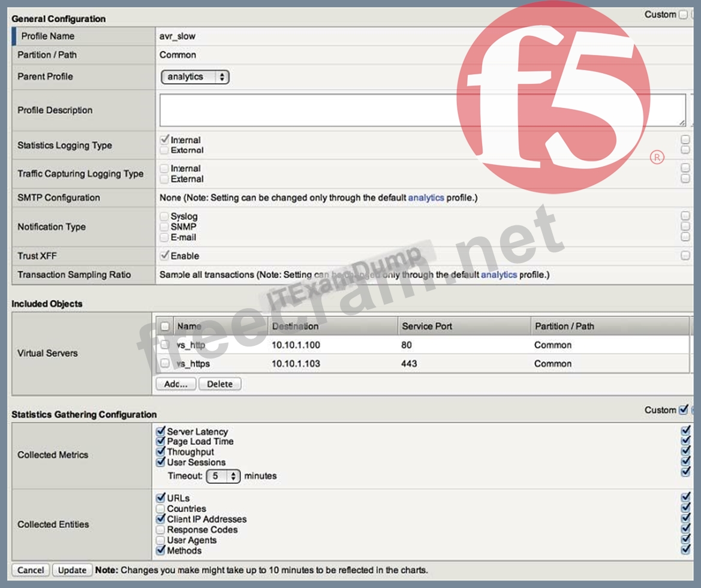Screen dimensions: 701x588
Task: Click the Update button
Action: pos(72,570)
